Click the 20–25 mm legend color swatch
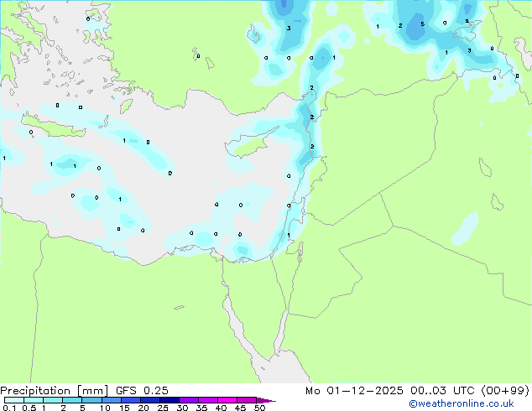This screenshot has height=411, width=532. click(150, 400)
